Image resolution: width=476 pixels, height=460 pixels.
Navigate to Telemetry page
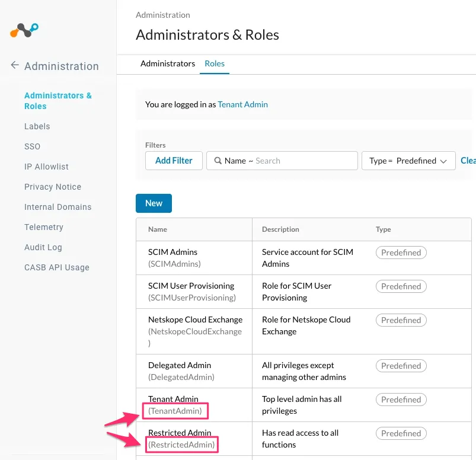[x=44, y=227]
